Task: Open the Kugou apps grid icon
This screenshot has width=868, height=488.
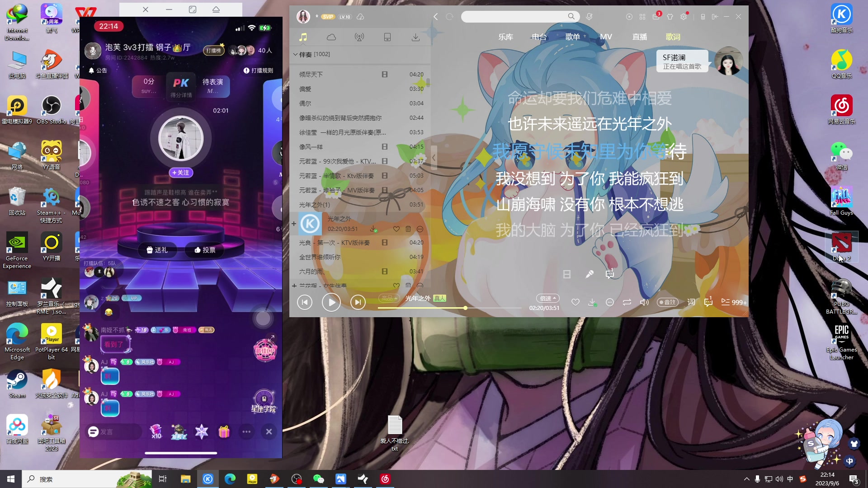Action: pyautogui.click(x=642, y=17)
